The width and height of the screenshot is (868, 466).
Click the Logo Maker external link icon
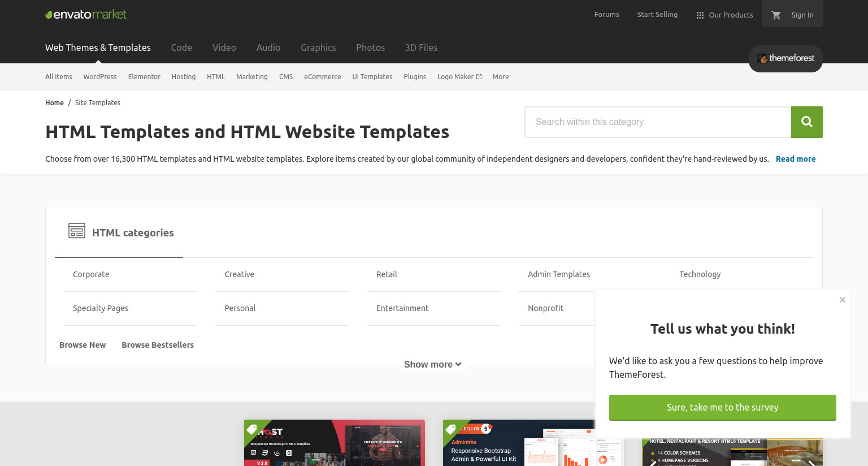[x=479, y=77]
